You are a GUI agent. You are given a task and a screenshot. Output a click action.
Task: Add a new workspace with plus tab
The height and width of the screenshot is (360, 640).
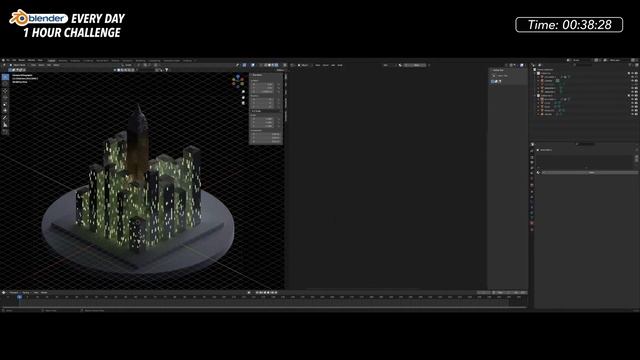196,60
